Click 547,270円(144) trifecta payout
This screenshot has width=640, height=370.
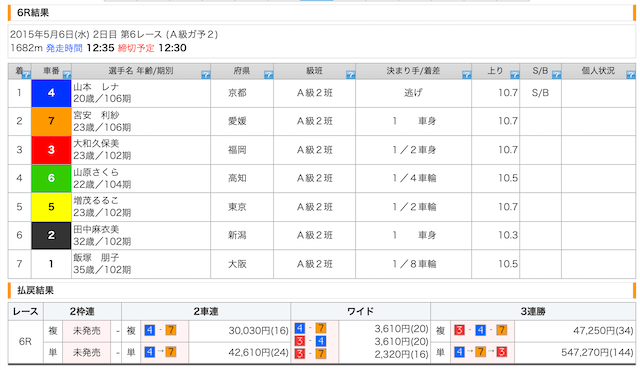click(597, 352)
